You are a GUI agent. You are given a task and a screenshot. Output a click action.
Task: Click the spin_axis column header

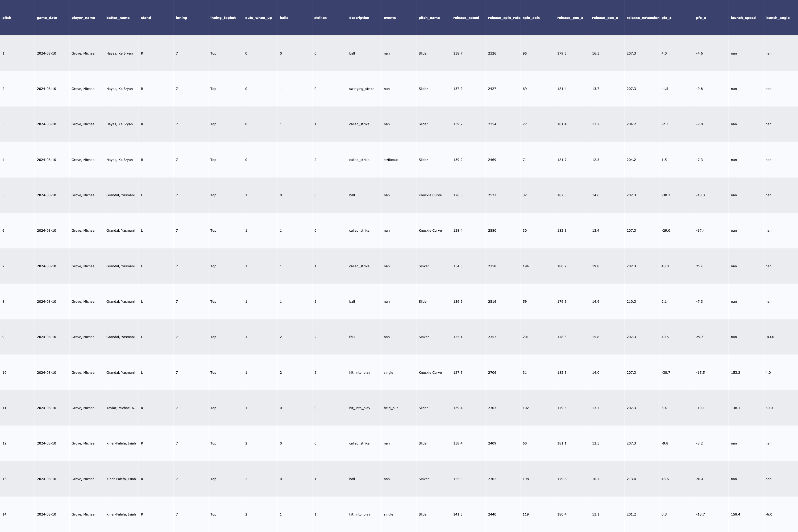(531, 18)
